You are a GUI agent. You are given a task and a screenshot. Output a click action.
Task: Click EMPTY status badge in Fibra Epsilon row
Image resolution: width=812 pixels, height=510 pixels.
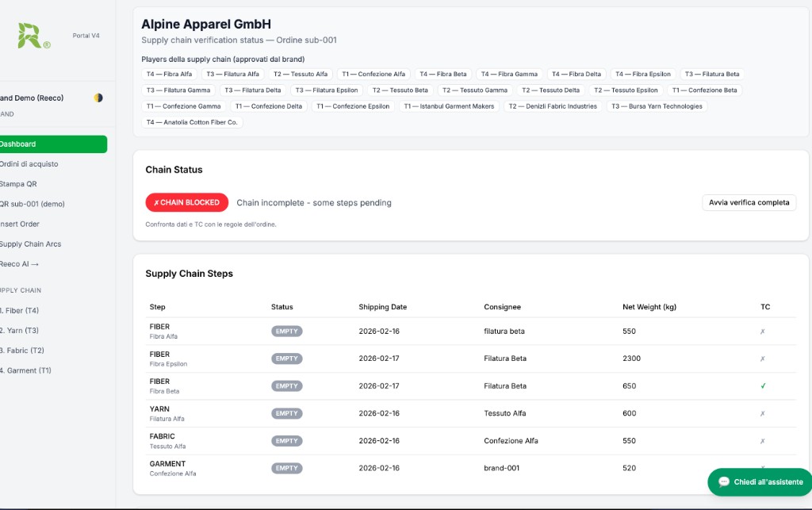[287, 359]
